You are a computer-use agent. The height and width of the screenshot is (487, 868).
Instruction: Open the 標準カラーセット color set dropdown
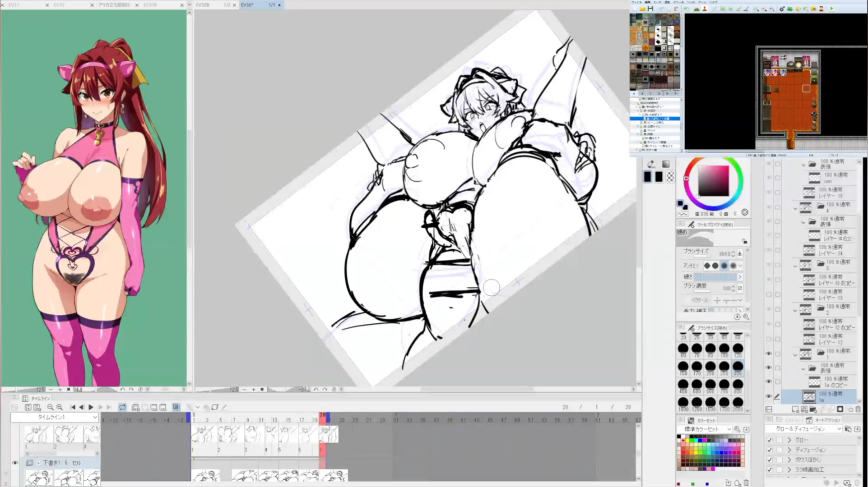pos(704,429)
